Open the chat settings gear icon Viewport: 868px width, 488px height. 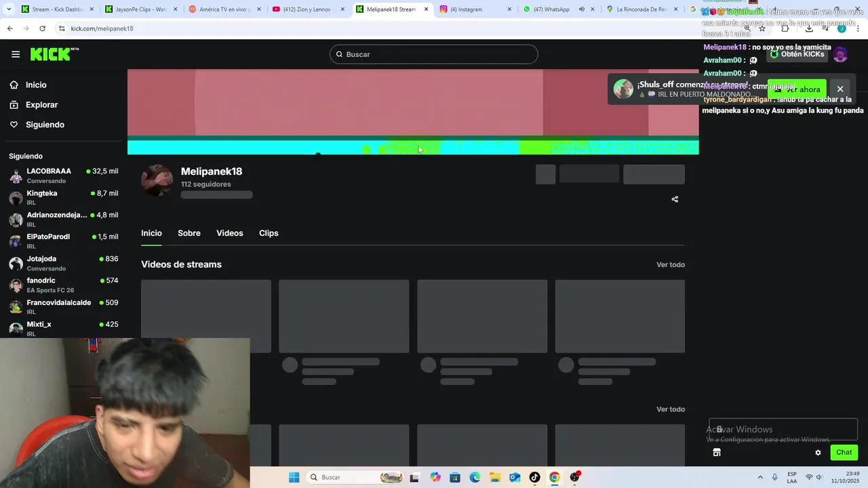click(818, 453)
